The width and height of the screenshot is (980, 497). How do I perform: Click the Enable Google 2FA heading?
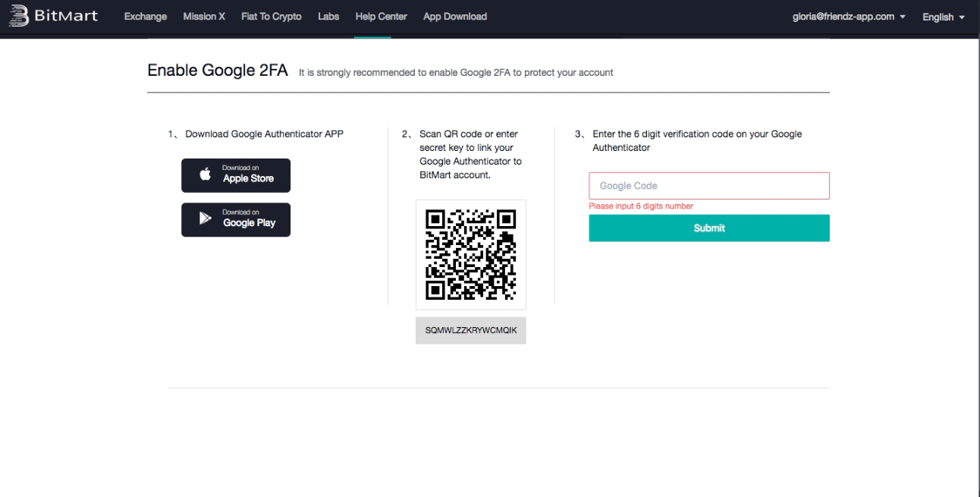[218, 71]
